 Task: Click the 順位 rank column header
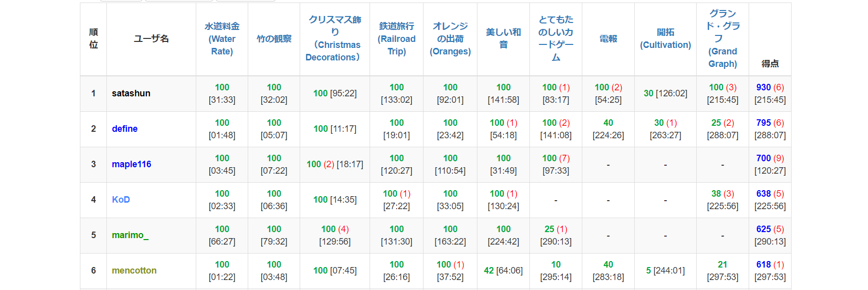point(93,39)
